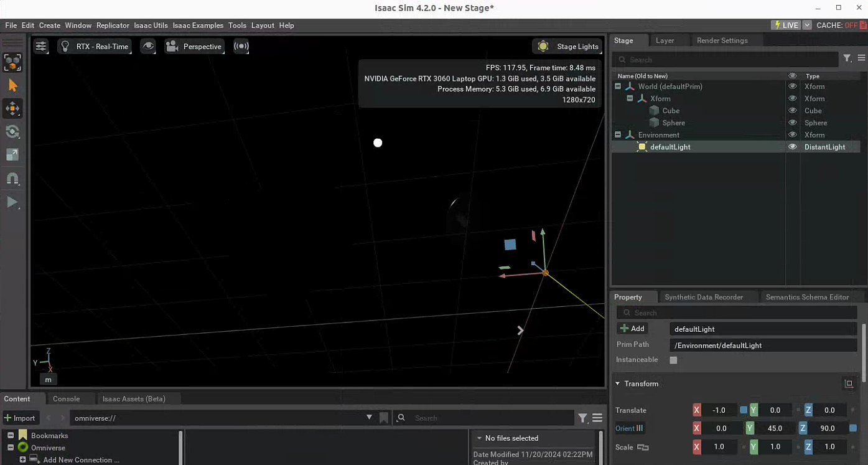The image size is (868, 465).
Task: Select the defaultLight prim in Stage
Action: click(x=670, y=147)
